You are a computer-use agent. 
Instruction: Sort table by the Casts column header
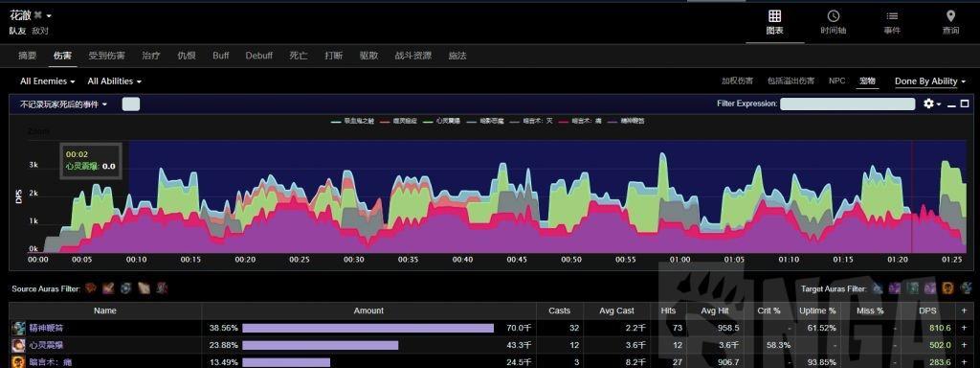pyautogui.click(x=559, y=310)
